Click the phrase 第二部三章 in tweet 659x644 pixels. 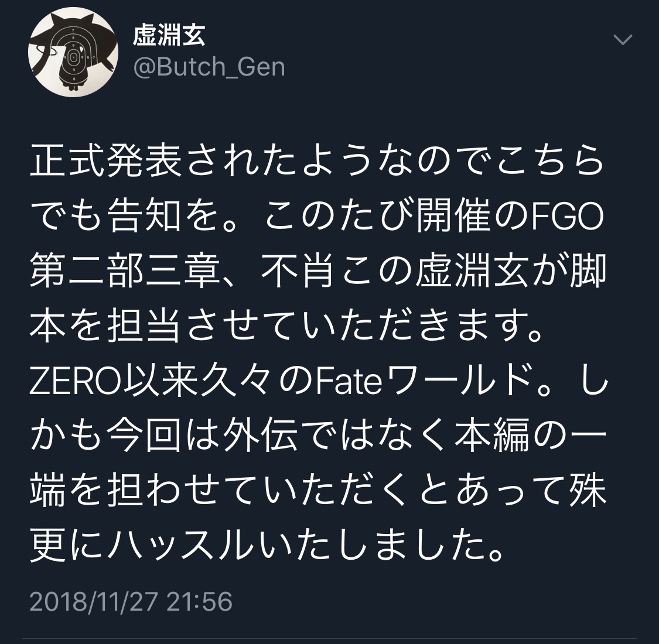click(x=125, y=272)
